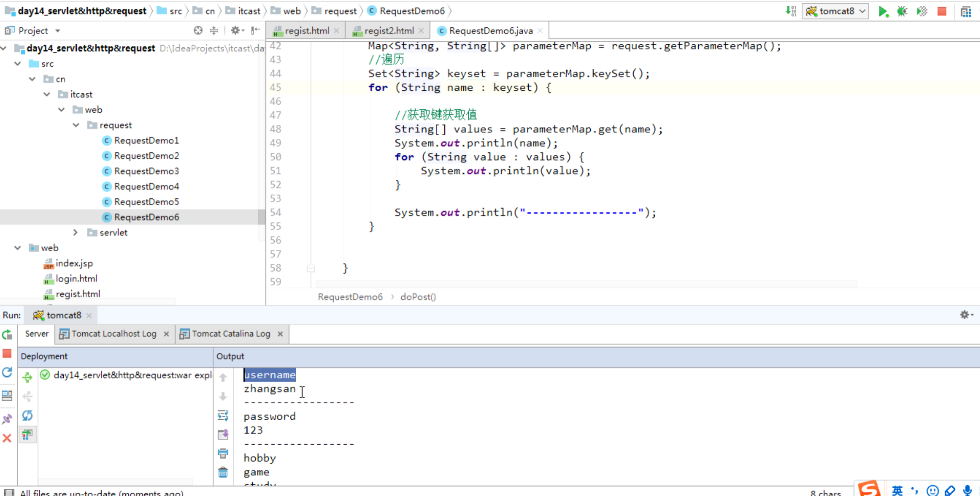Click the Rerun icon in Run panel
The image size is (980, 496).
[x=7, y=335]
